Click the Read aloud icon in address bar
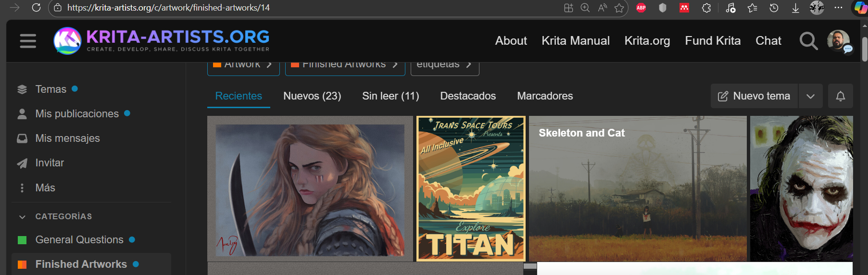The height and width of the screenshot is (275, 868). [x=602, y=8]
